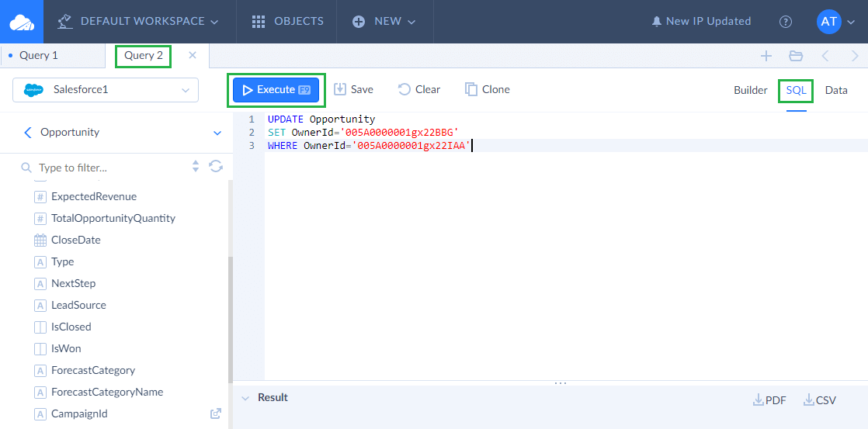Open the NEW dropdown menu
This screenshot has width=868, height=429.
tap(384, 22)
